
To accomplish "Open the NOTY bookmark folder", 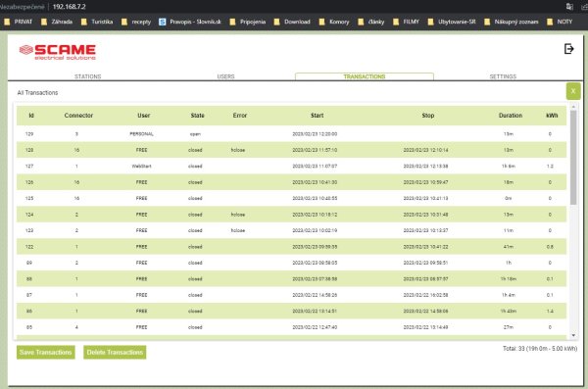I will (560, 22).
